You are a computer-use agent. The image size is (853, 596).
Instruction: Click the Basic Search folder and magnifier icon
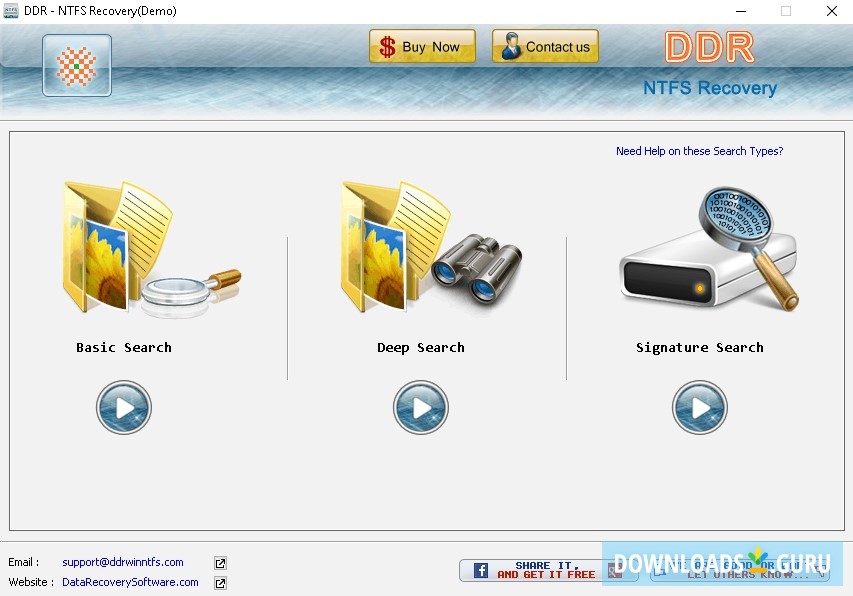pyautogui.click(x=152, y=249)
